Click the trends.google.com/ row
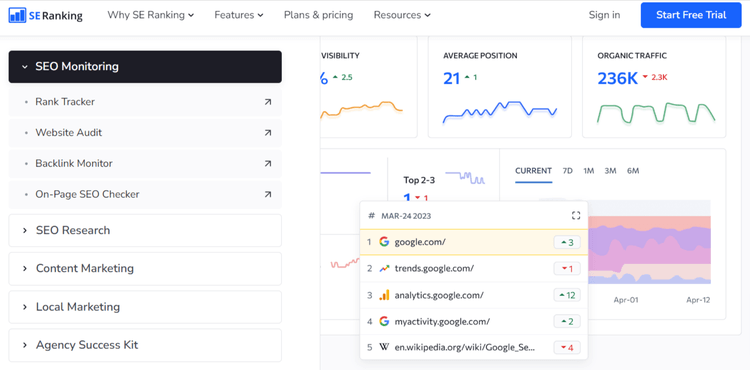Image resolution: width=750 pixels, height=370 pixels. click(x=474, y=269)
